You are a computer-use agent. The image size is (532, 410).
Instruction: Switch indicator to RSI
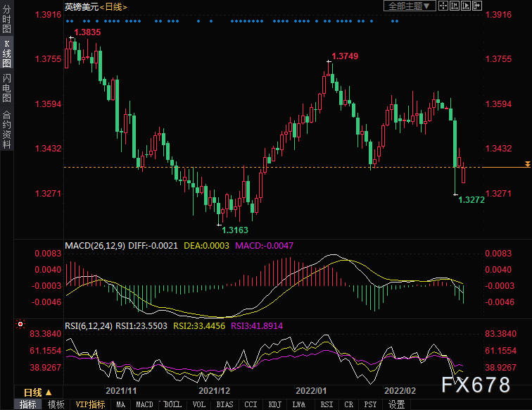(327, 404)
